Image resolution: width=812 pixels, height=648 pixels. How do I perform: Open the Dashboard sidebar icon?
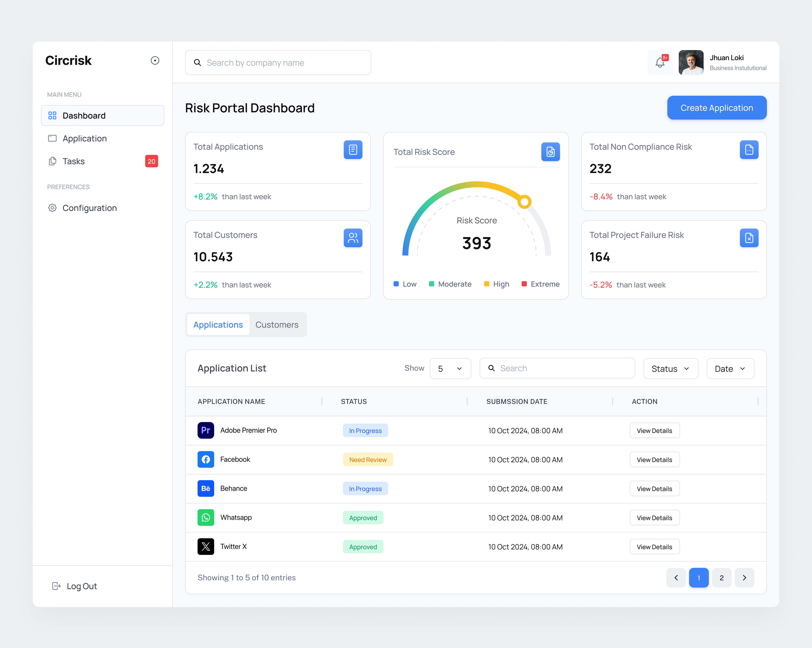pyautogui.click(x=53, y=115)
